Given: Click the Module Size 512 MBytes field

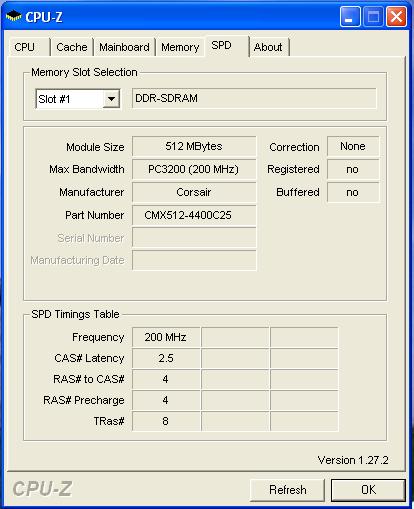Looking at the screenshot, I should tap(194, 146).
